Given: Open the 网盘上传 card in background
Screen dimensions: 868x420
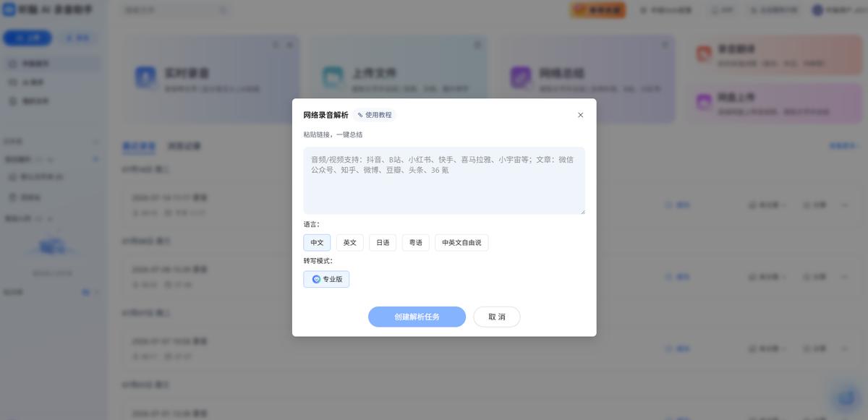Looking at the screenshot, I should [775, 103].
